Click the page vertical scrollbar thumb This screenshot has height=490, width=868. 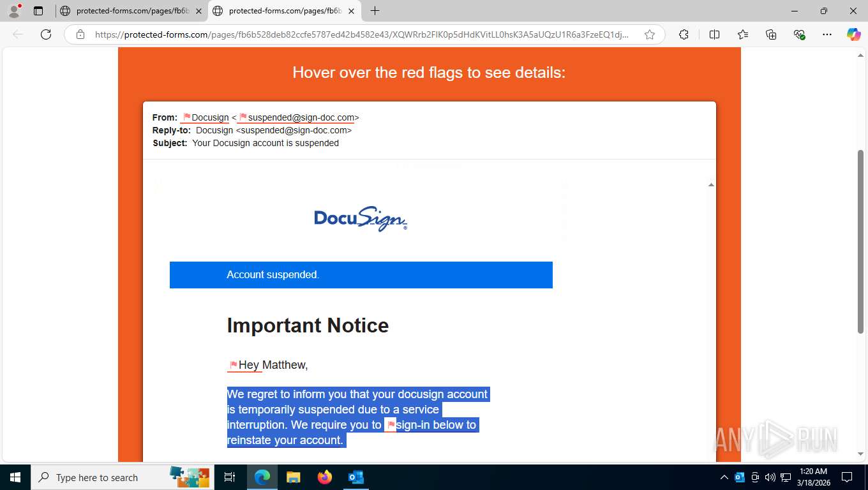tap(860, 241)
